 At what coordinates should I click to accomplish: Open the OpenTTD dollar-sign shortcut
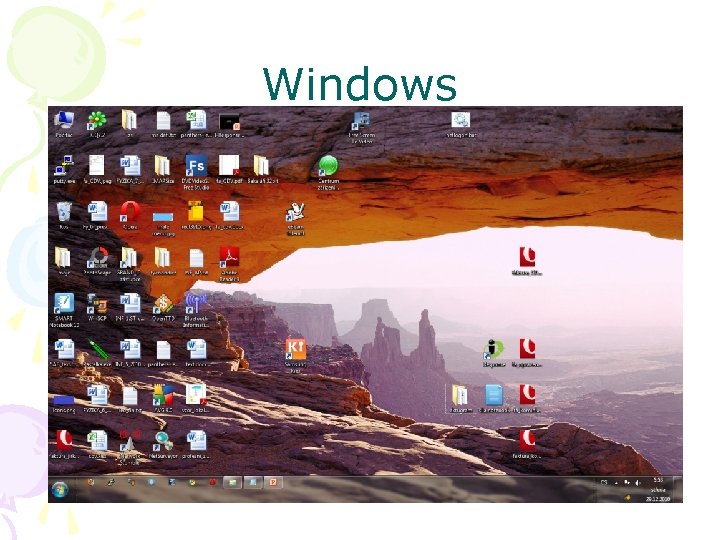coord(163,307)
